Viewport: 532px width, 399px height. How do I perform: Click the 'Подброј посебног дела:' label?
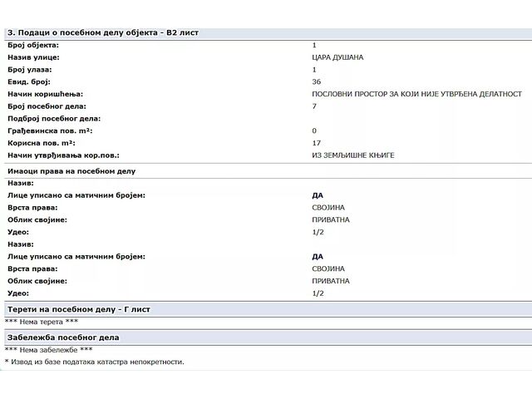[52, 119]
